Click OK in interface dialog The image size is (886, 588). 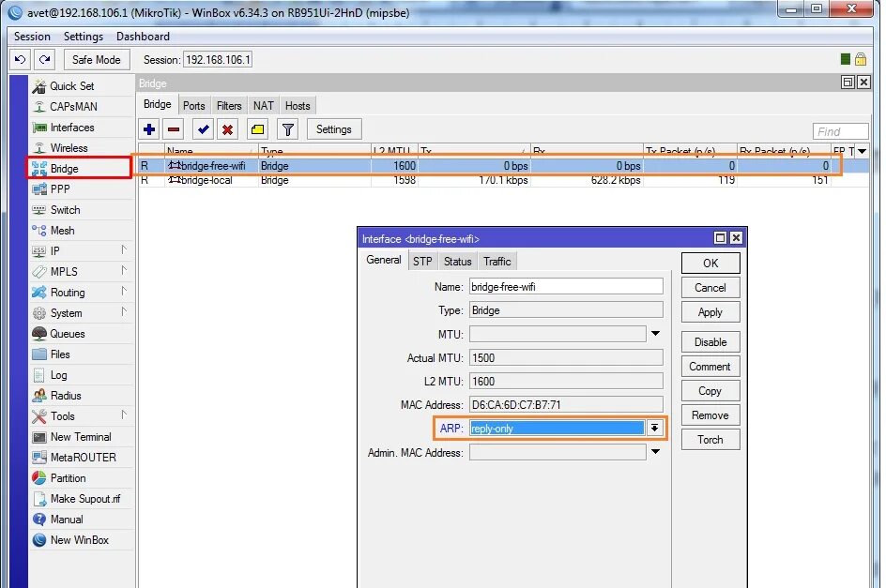point(710,264)
